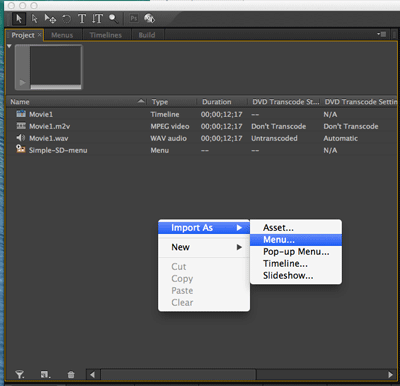Select the Zoom magnifier tool
The height and width of the screenshot is (386, 400).
pos(113,19)
